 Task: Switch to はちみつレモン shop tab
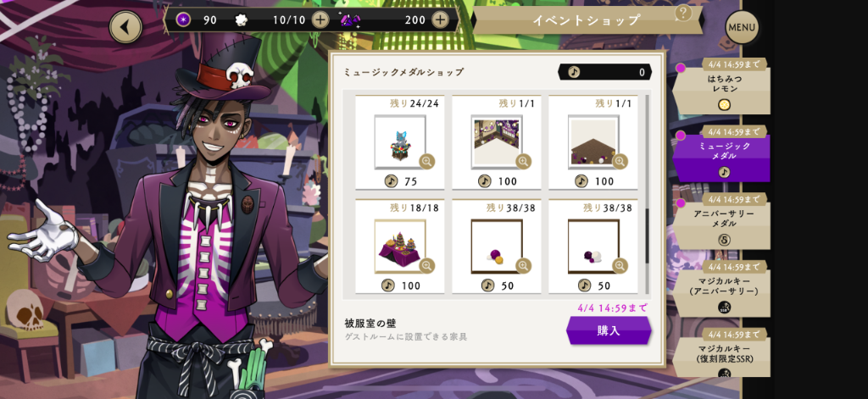[721, 86]
